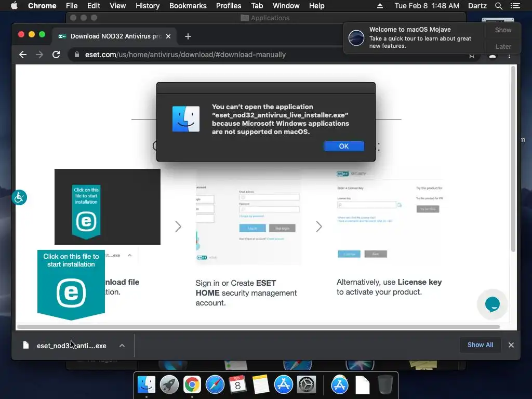
Task: Open Notes from the Dock
Action: coord(261,385)
